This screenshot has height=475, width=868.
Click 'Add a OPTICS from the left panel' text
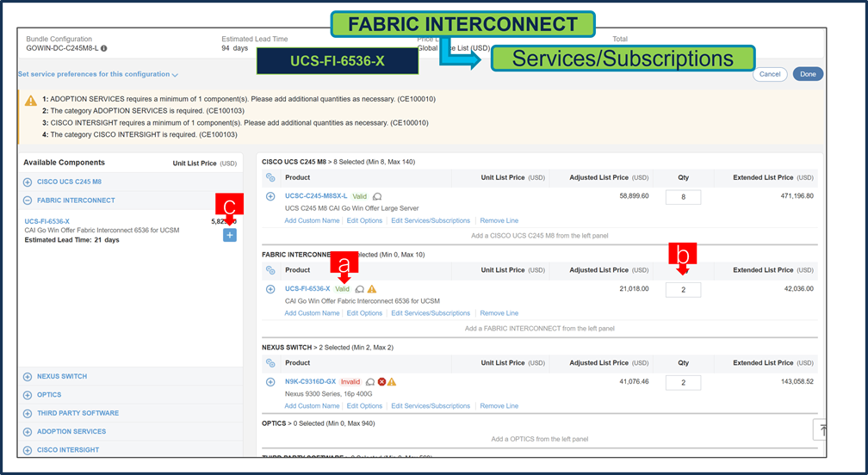(540, 440)
